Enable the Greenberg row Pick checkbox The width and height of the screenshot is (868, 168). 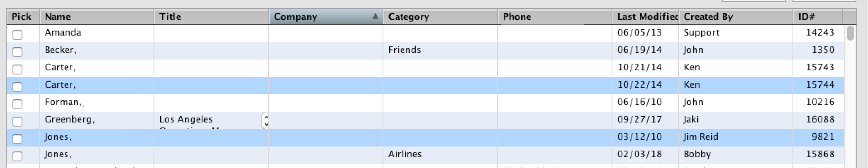point(17,121)
